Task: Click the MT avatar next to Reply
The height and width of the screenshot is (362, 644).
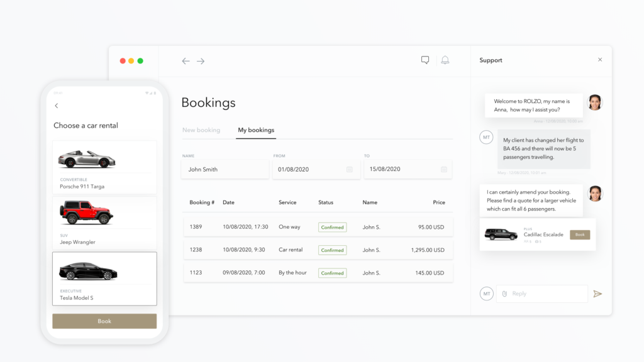Action: click(x=486, y=293)
